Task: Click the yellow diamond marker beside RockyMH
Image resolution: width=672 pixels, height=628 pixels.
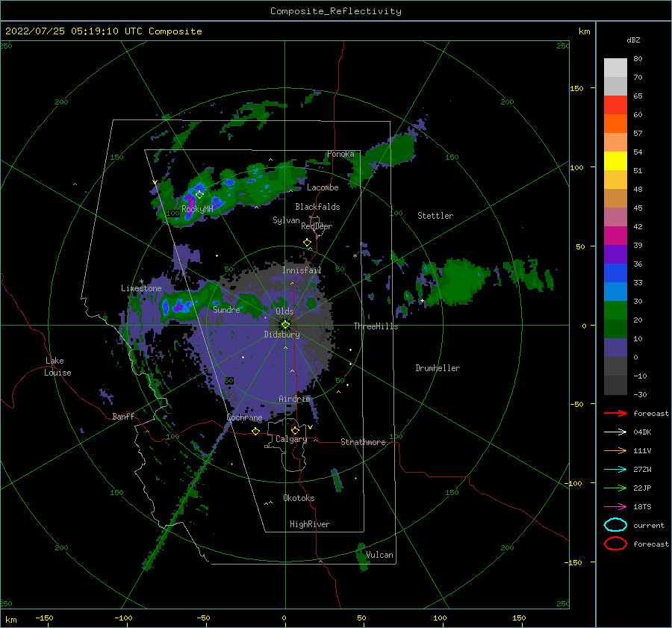Action: 199,194
